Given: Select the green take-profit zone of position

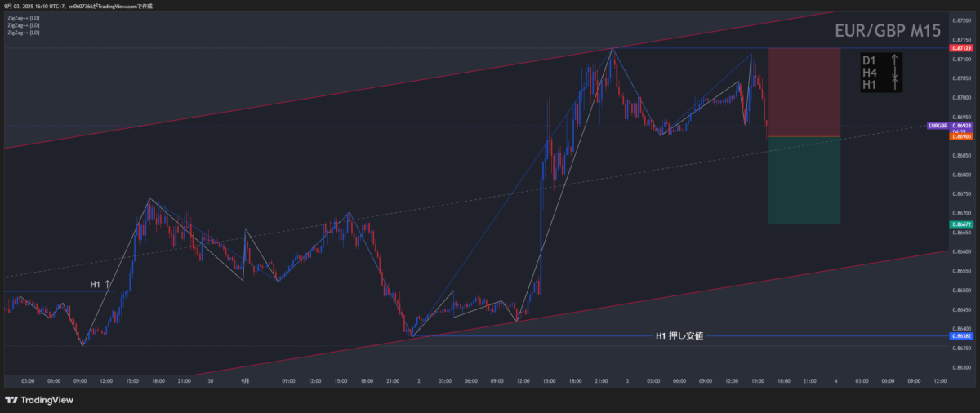Looking at the screenshot, I should click(x=804, y=180).
